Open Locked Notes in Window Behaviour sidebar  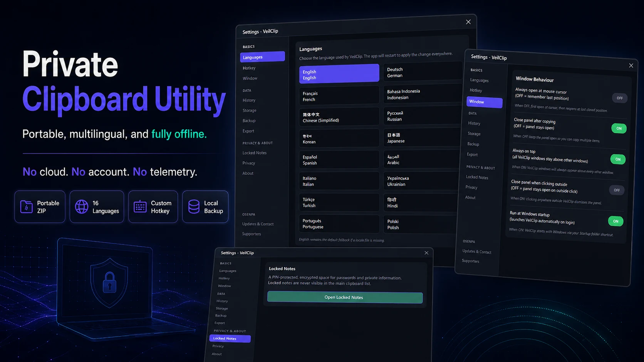click(477, 177)
